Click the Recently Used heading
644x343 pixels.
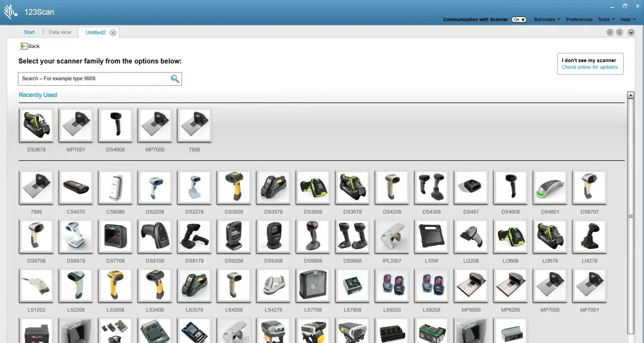click(x=38, y=95)
